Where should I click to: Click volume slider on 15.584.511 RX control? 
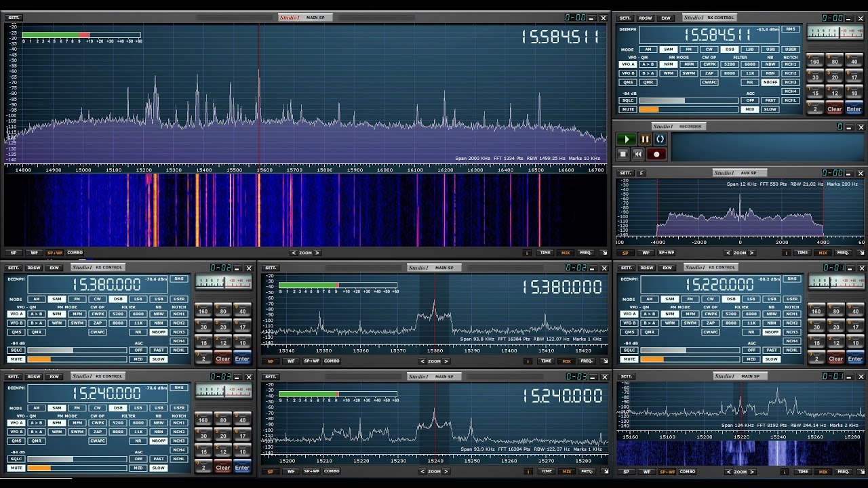689,109
